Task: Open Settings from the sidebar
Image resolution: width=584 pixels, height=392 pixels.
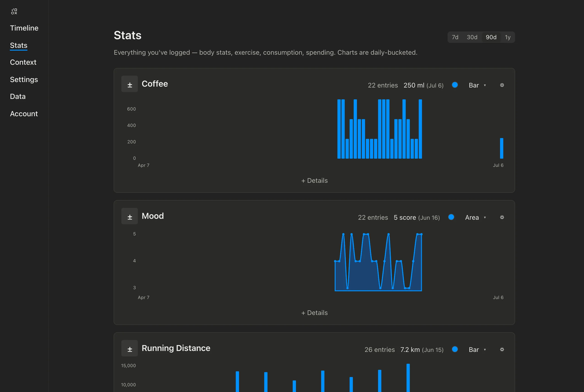Action: tap(24, 80)
